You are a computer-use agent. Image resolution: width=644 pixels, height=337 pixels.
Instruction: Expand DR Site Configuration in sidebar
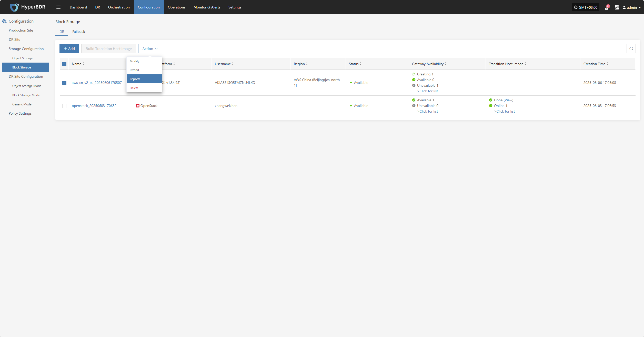point(26,76)
